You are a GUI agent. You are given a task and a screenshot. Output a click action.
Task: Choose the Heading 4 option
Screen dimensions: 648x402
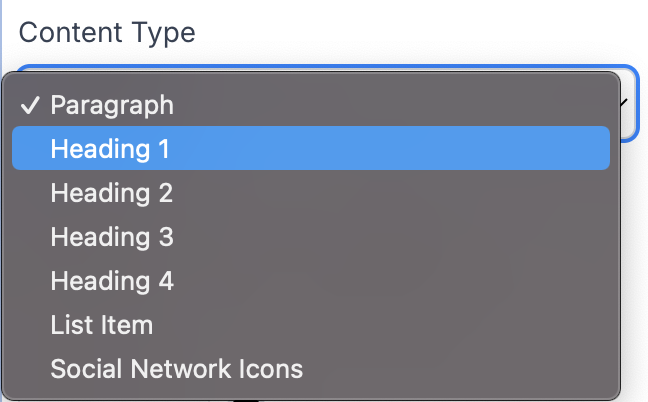tap(112, 281)
